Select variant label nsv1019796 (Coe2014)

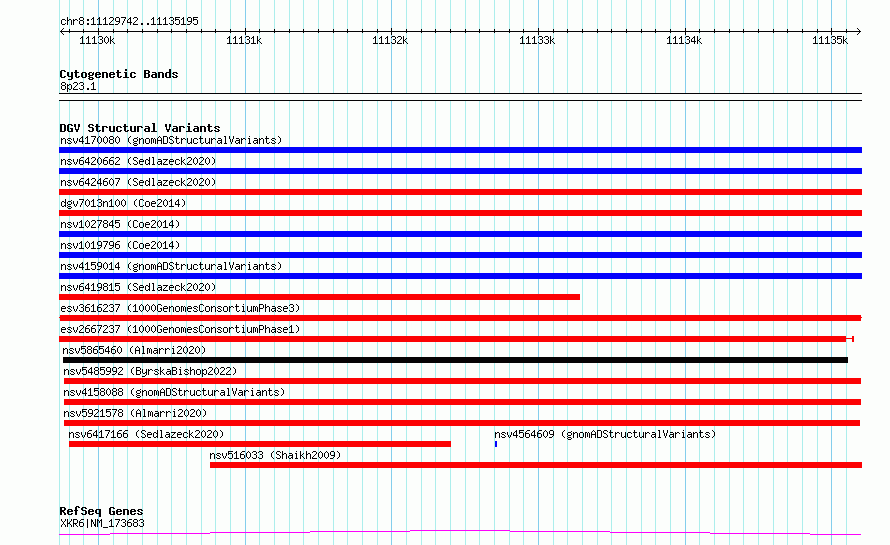click(120, 245)
